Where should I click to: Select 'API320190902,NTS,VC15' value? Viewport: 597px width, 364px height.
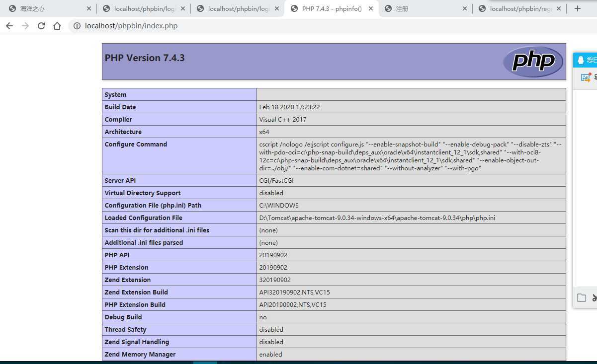(x=294, y=292)
